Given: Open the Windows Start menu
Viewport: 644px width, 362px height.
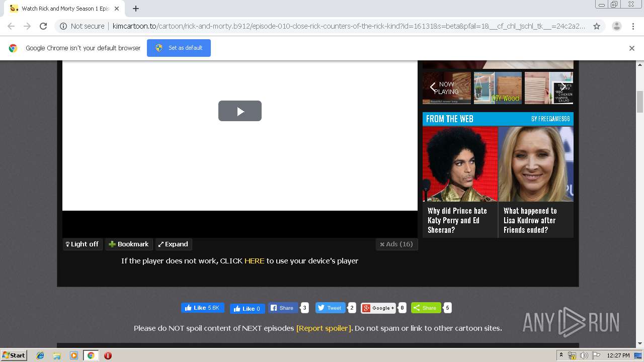Looking at the screenshot, I should 14,355.
